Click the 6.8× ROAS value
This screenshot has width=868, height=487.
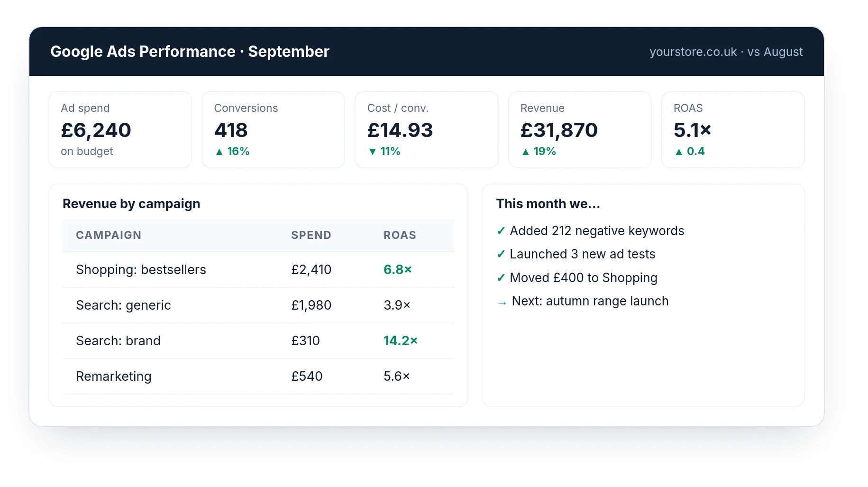[397, 270]
